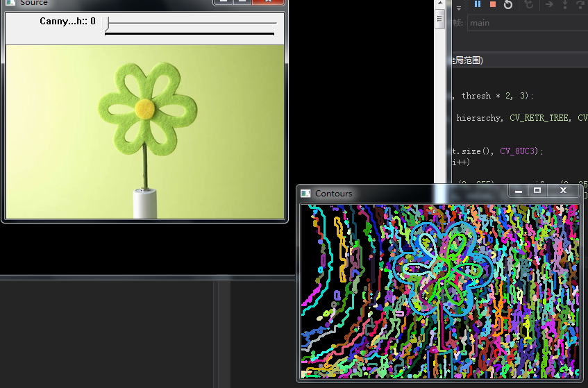
Task: Click code text 'thresh * 2, 3);'
Action: point(497,96)
